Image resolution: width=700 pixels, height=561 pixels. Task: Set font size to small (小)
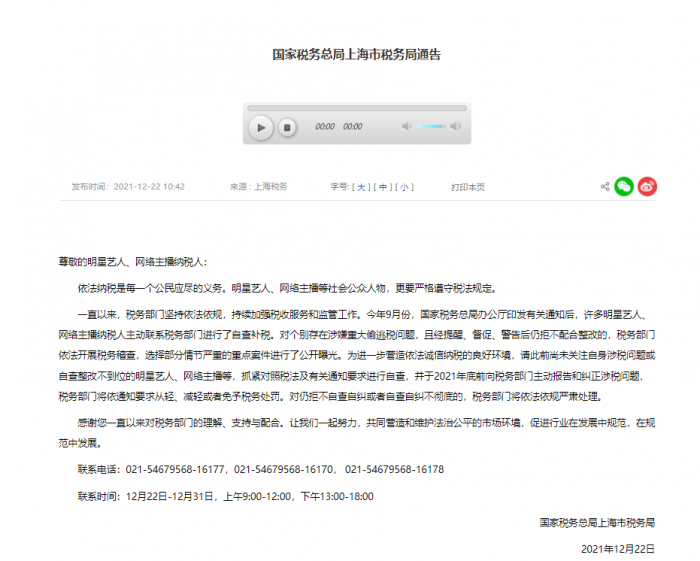click(x=404, y=187)
